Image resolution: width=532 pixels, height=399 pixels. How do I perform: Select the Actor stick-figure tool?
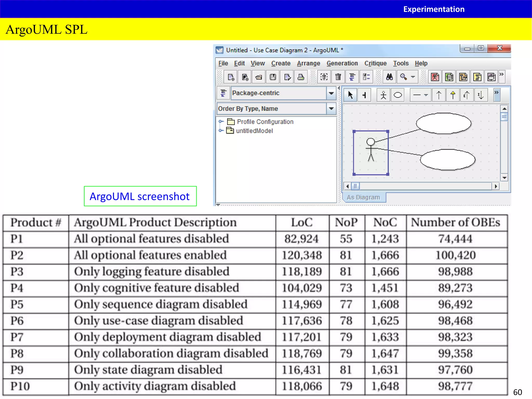(383, 95)
